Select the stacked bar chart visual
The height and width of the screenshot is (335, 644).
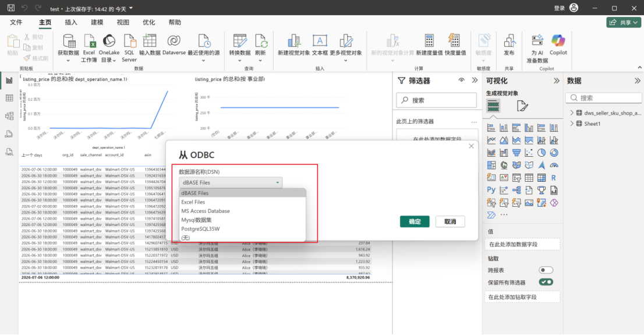pyautogui.click(x=491, y=128)
